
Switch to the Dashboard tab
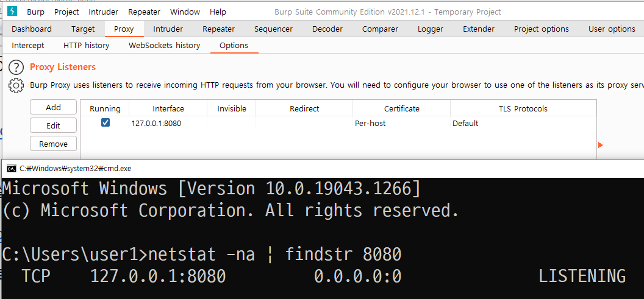coord(32,29)
